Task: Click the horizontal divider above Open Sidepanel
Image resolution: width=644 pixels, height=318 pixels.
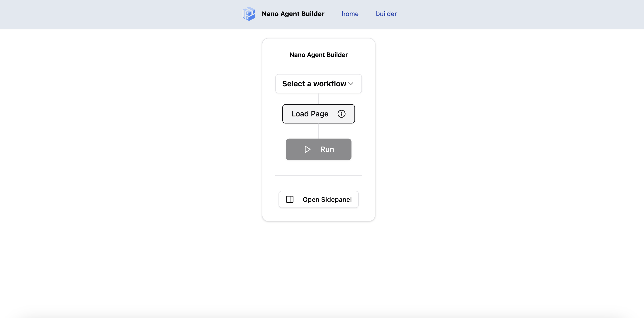Action: [318, 175]
